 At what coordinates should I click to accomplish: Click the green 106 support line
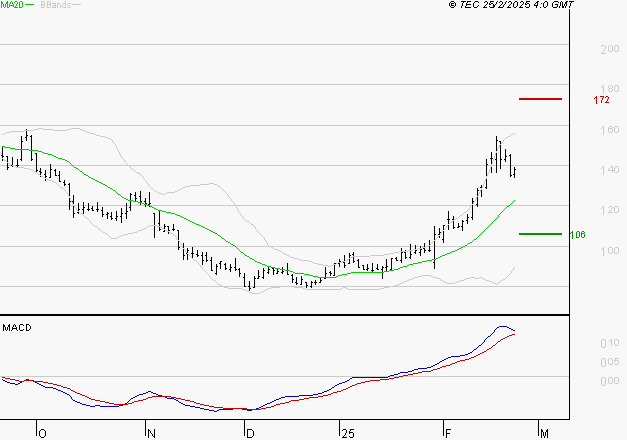540,234
